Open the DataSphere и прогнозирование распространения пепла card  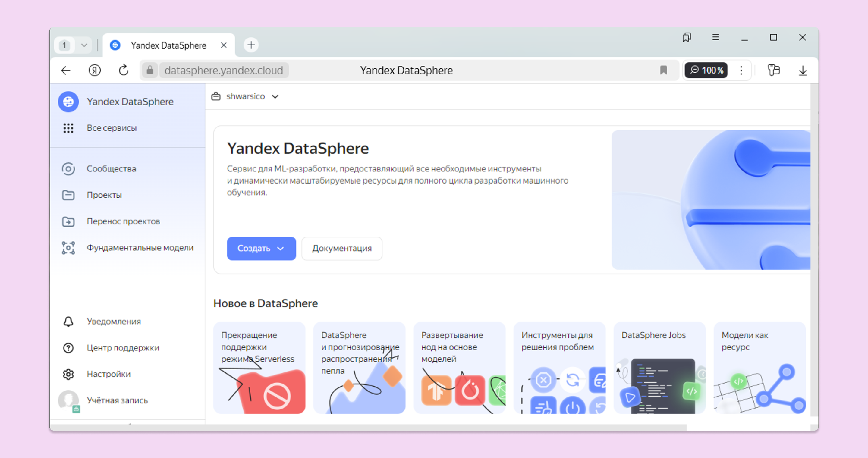[360, 368]
